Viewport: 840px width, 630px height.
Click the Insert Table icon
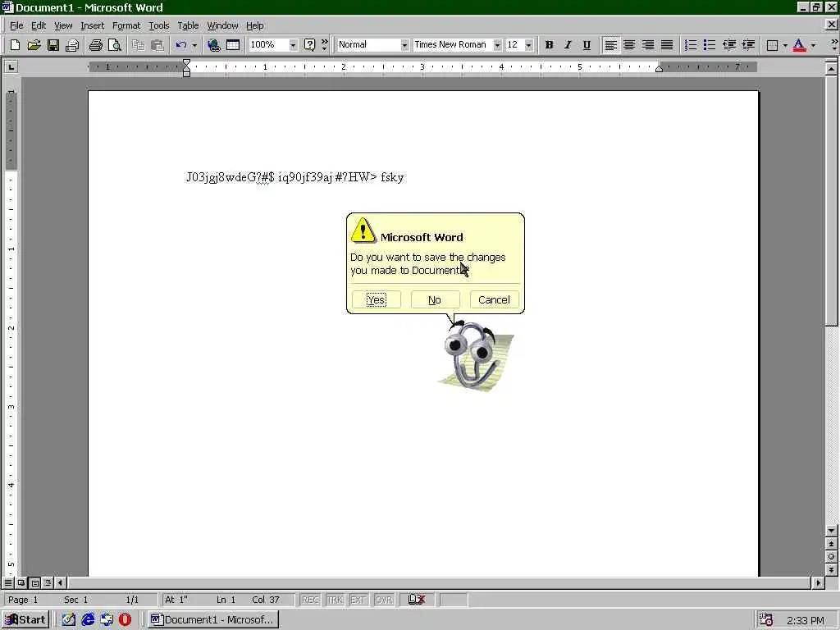(x=232, y=45)
